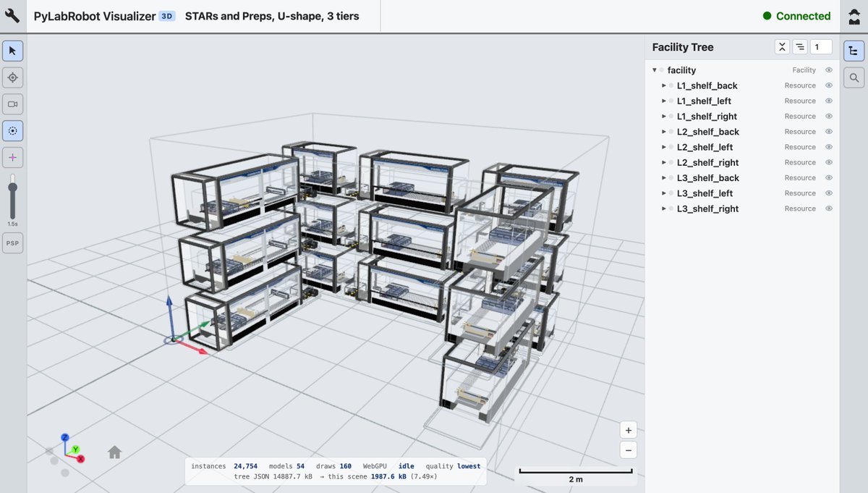Hide L1_shelf_right with eye icon
Screen dimensions: 868x493
829,117
